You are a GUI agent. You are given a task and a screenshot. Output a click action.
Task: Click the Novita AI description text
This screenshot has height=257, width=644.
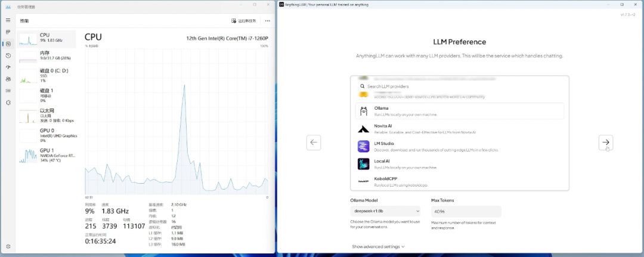(x=425, y=132)
